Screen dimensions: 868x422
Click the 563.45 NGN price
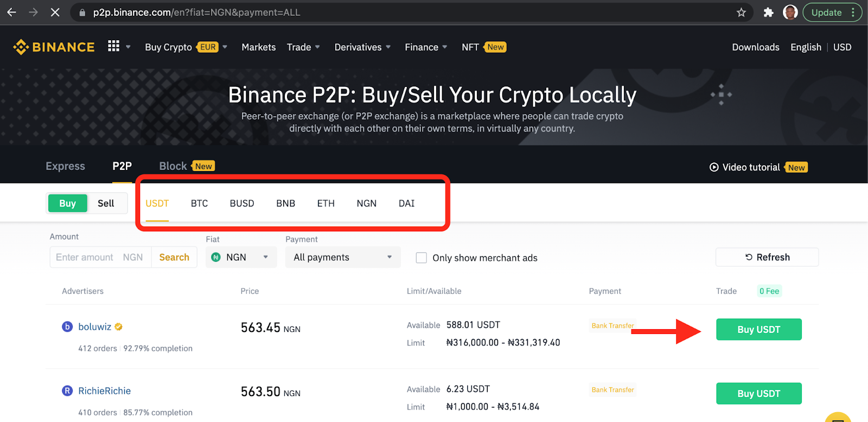coord(271,327)
